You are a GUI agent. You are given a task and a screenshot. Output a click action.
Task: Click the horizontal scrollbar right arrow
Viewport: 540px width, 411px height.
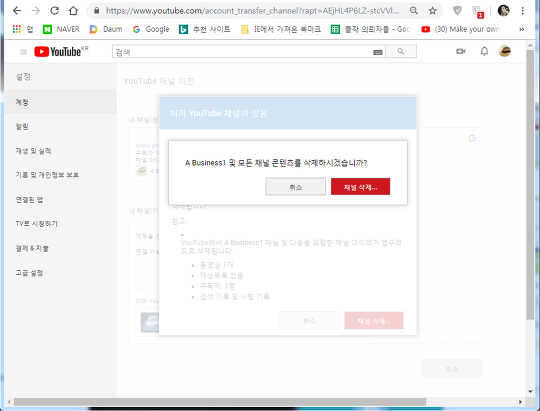tap(520, 402)
